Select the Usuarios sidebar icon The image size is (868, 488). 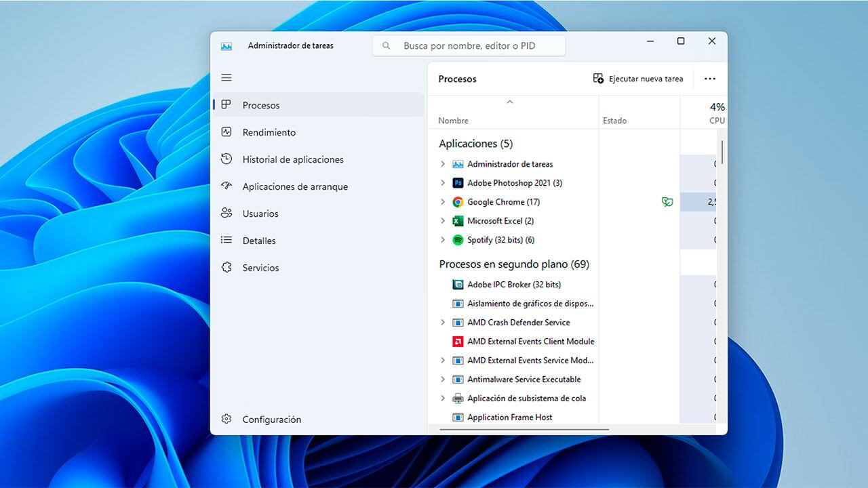click(227, 213)
